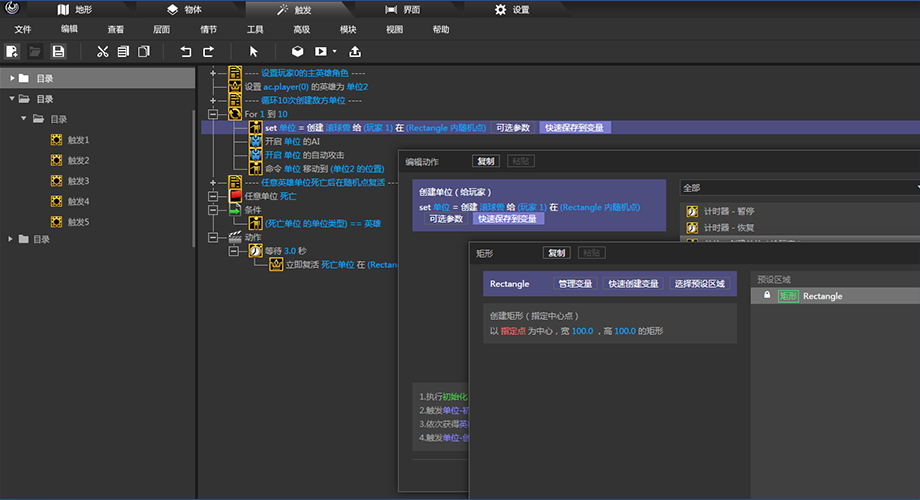Viewport: 920px width, 500px height.
Task: Click the redo arrow icon
Action: pyautogui.click(x=208, y=51)
